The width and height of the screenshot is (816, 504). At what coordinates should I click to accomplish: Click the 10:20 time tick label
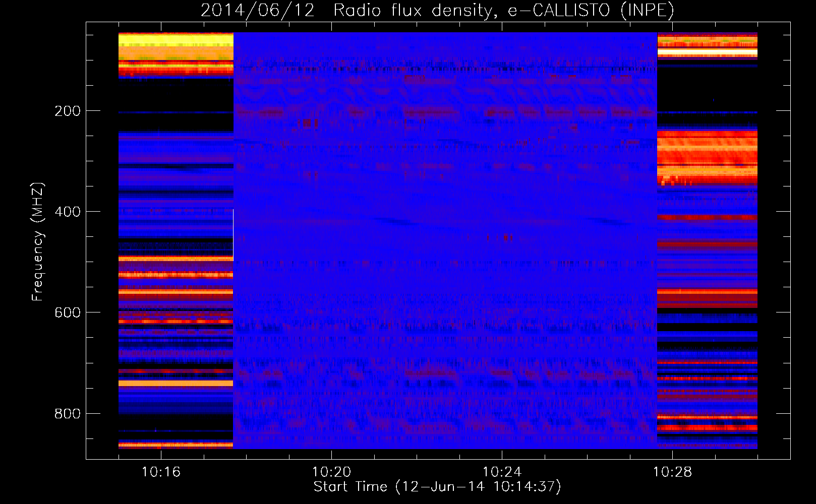pyautogui.click(x=331, y=472)
